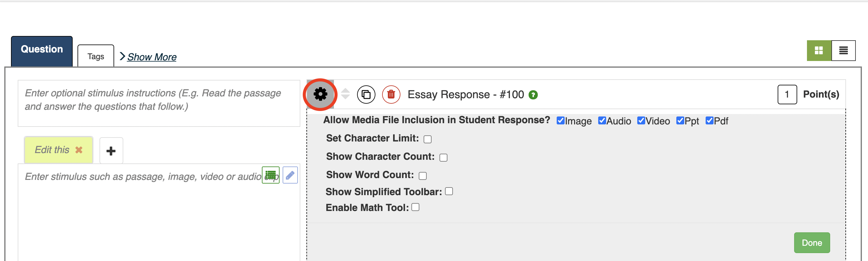Click the settings gear icon
868x261 pixels.
320,94
